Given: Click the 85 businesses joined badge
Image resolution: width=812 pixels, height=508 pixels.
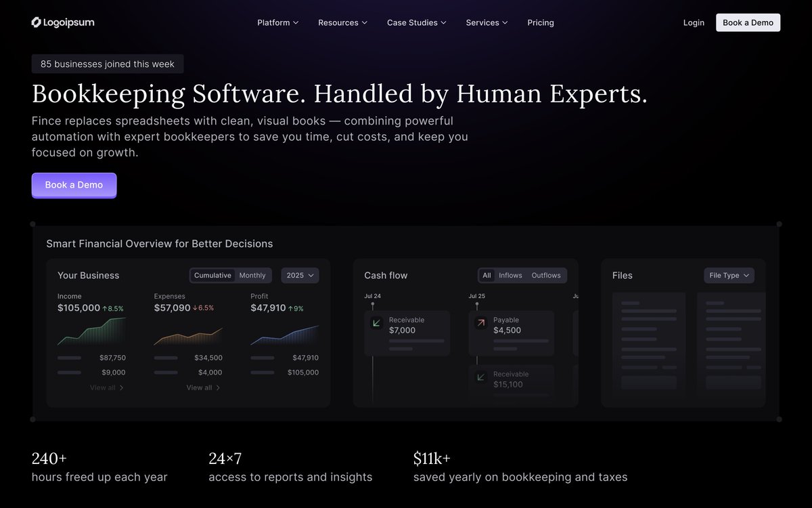Looking at the screenshot, I should coord(108,64).
